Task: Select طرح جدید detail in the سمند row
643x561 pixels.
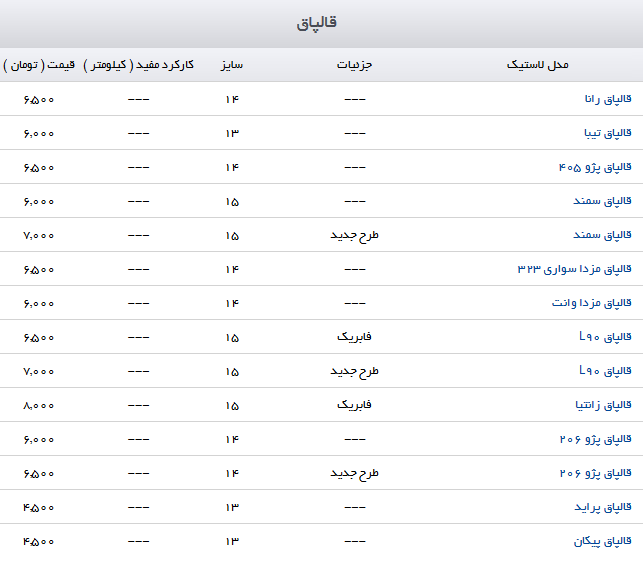Action: tap(354, 236)
